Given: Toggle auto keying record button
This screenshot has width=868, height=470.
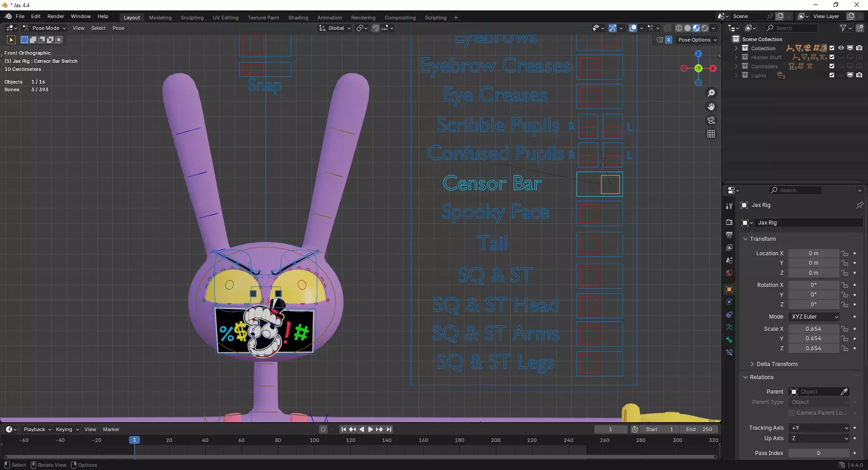Looking at the screenshot, I should (x=323, y=429).
